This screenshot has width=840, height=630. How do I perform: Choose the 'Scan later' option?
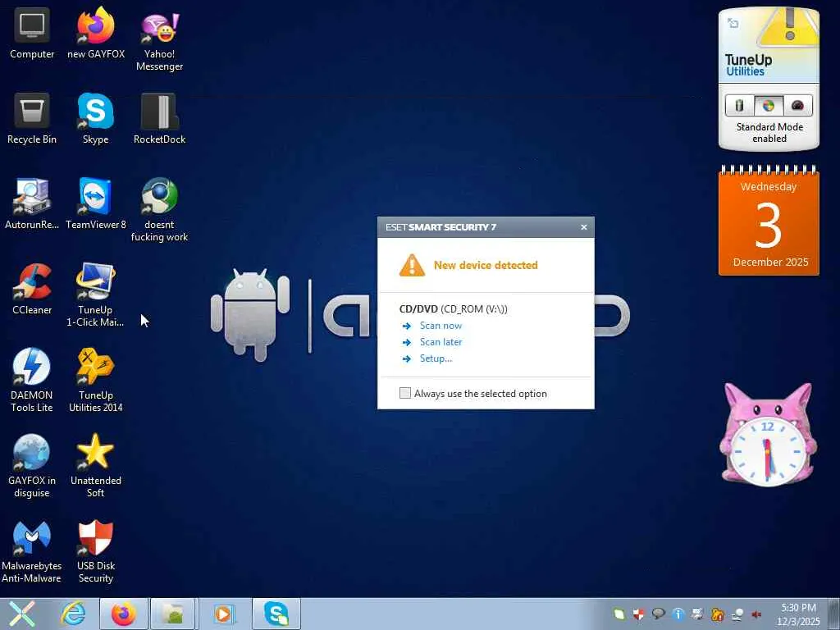point(441,342)
